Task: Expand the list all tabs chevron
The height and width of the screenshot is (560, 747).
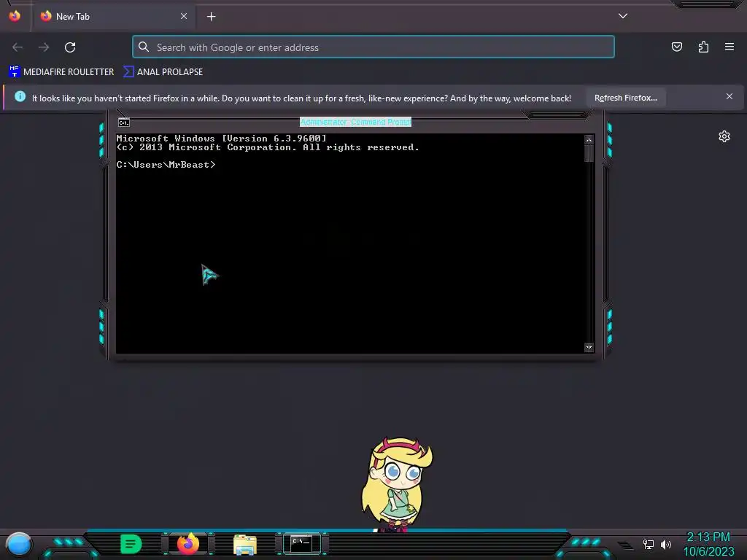Action: click(623, 16)
